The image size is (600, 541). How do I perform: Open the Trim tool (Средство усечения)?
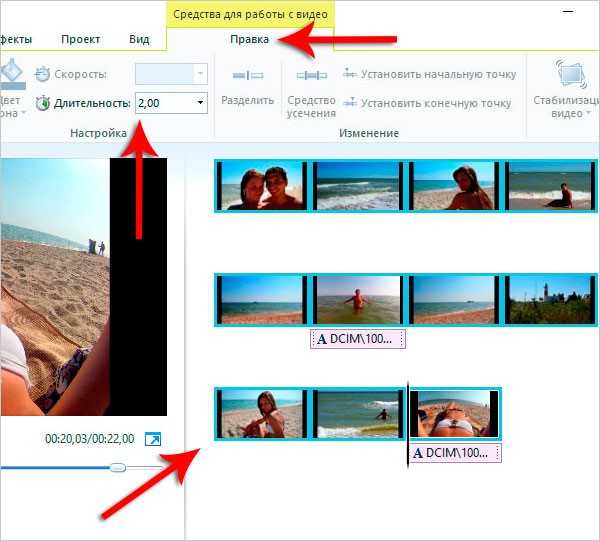(x=311, y=93)
